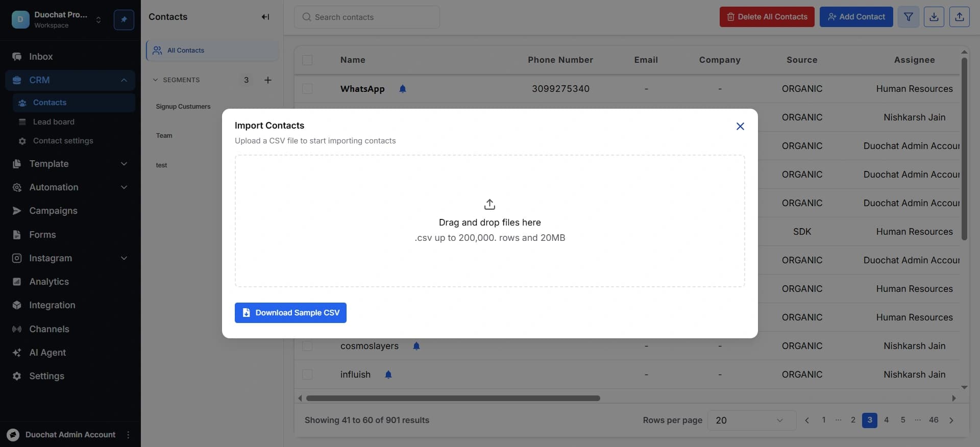Click the upload import icon

click(x=960, y=17)
